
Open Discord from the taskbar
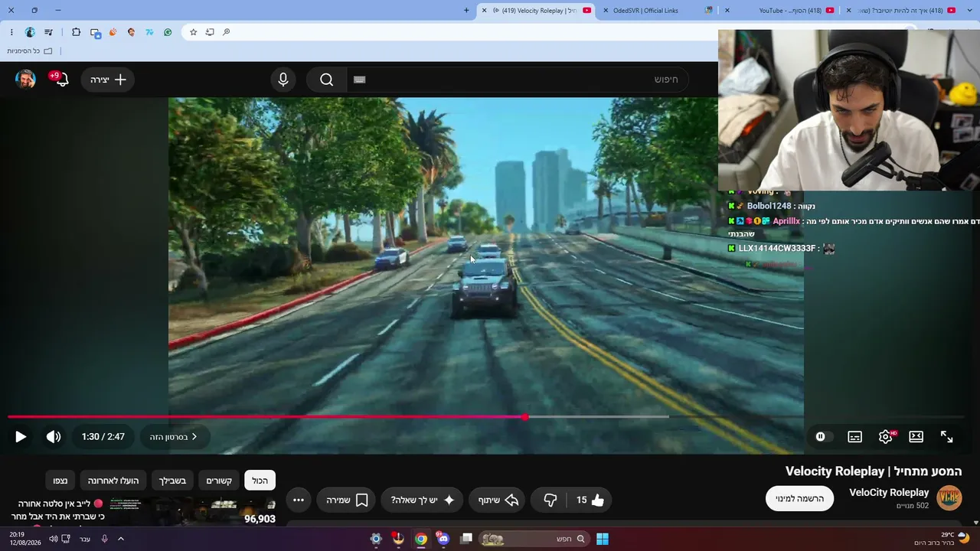pyautogui.click(x=443, y=540)
